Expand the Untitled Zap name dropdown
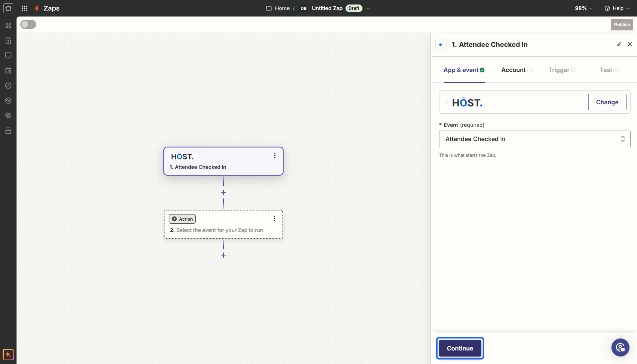Screen dimensions: 637x364 (x=368, y=8)
